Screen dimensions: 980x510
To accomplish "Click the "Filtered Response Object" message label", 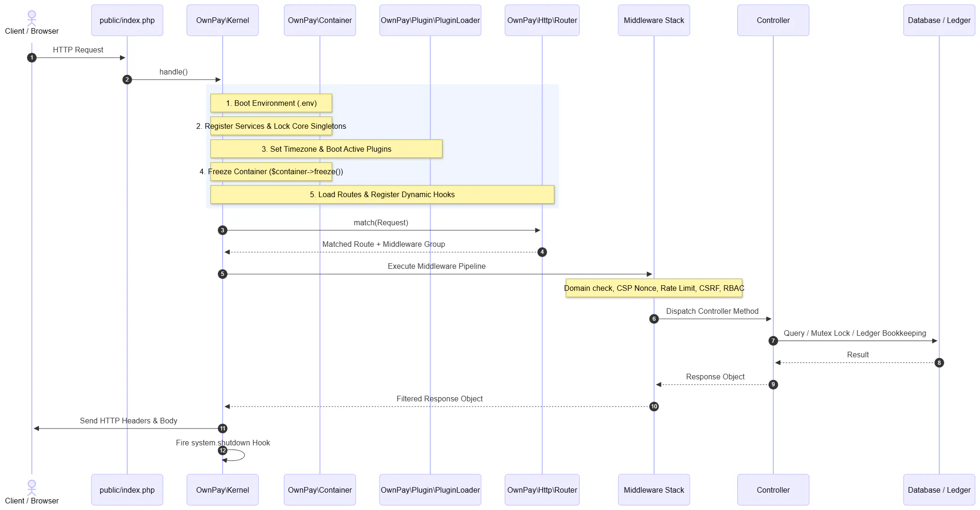I will coord(440,399).
